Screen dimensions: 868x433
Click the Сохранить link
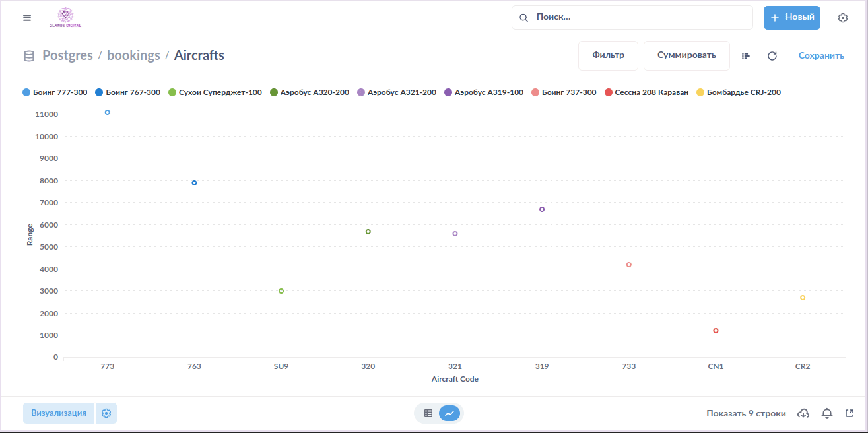[821, 55]
